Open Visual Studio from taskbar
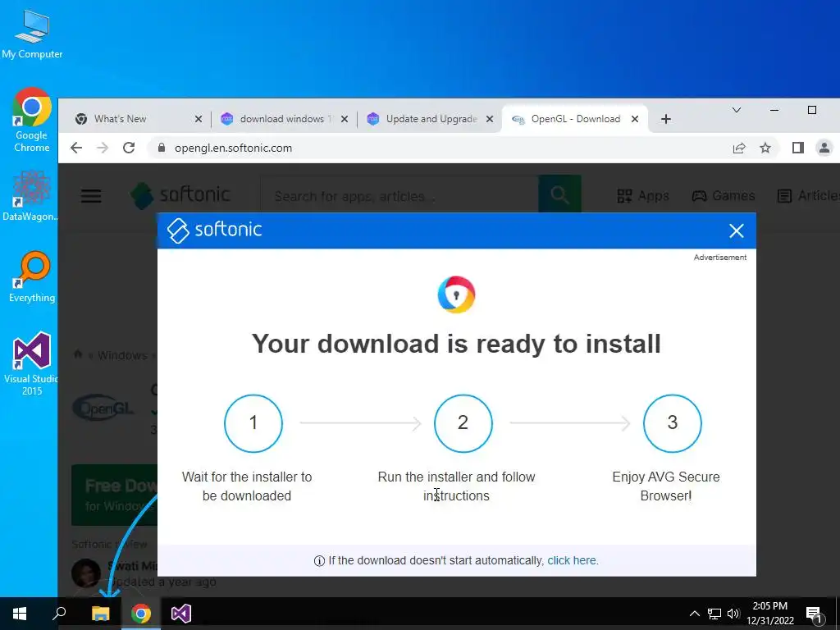 (181, 614)
